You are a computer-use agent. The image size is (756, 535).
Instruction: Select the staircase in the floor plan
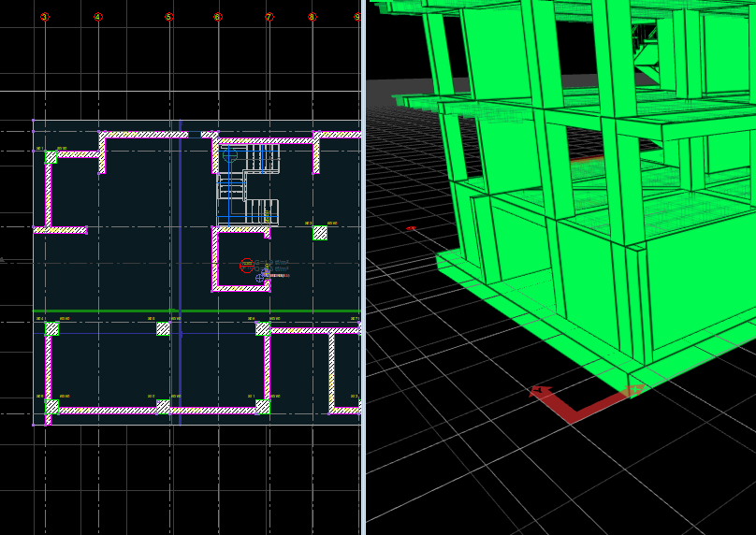(x=249, y=184)
